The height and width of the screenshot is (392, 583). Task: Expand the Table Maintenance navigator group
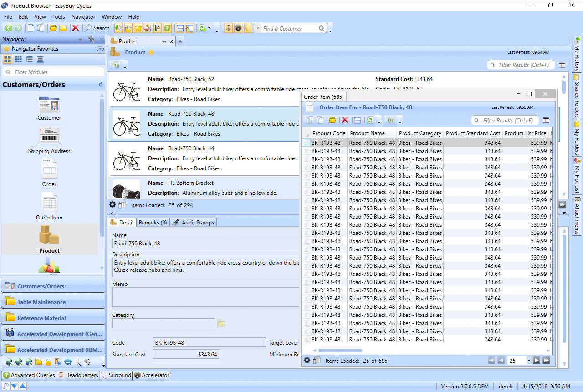click(53, 302)
